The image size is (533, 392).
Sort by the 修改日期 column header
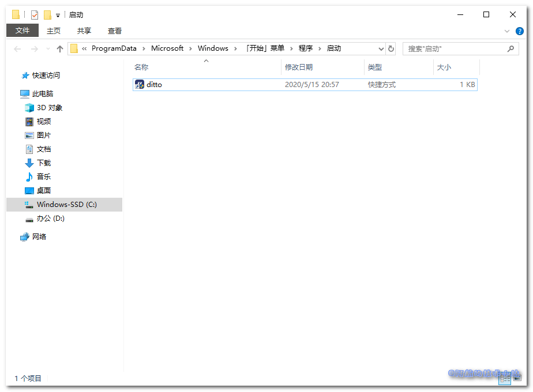pyautogui.click(x=299, y=67)
